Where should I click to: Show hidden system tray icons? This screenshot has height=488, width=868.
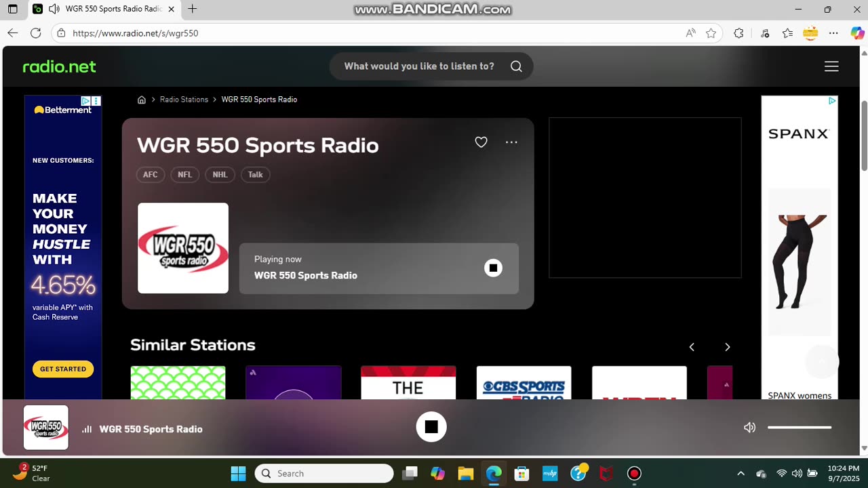coord(741,474)
